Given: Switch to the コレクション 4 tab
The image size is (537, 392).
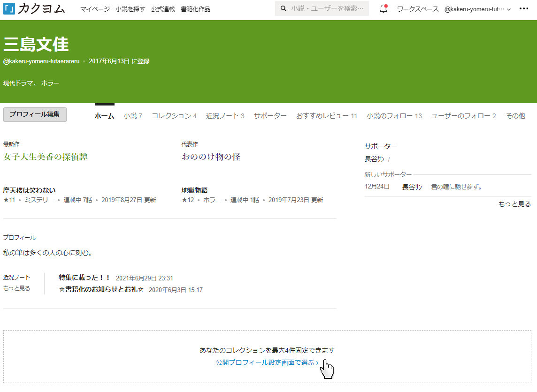Looking at the screenshot, I should (x=174, y=116).
